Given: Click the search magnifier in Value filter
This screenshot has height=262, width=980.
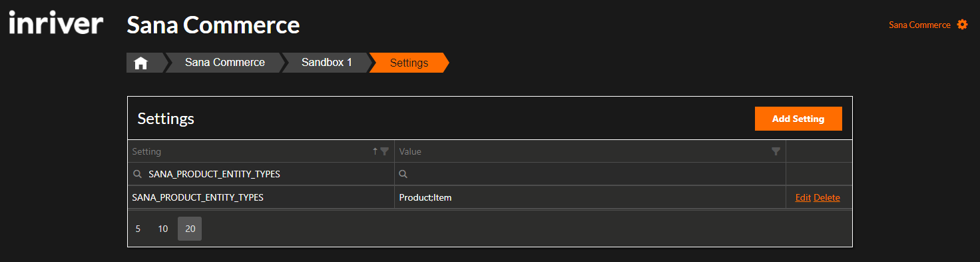Looking at the screenshot, I should [x=403, y=174].
